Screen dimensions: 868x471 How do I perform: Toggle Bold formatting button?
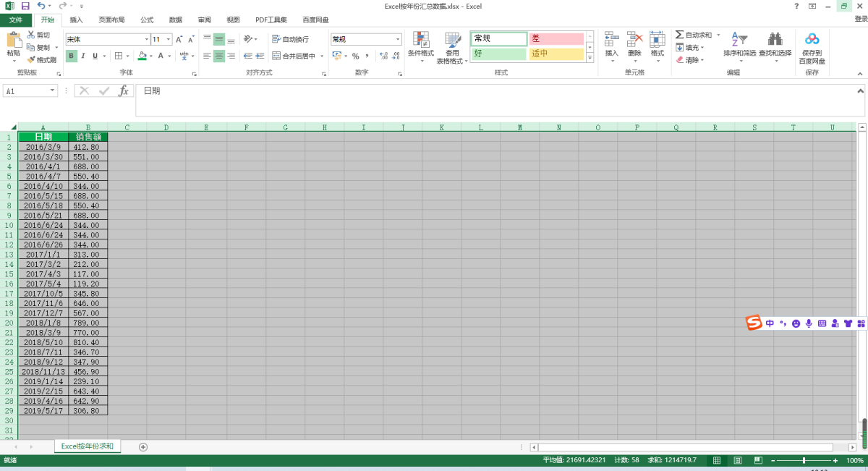71,56
